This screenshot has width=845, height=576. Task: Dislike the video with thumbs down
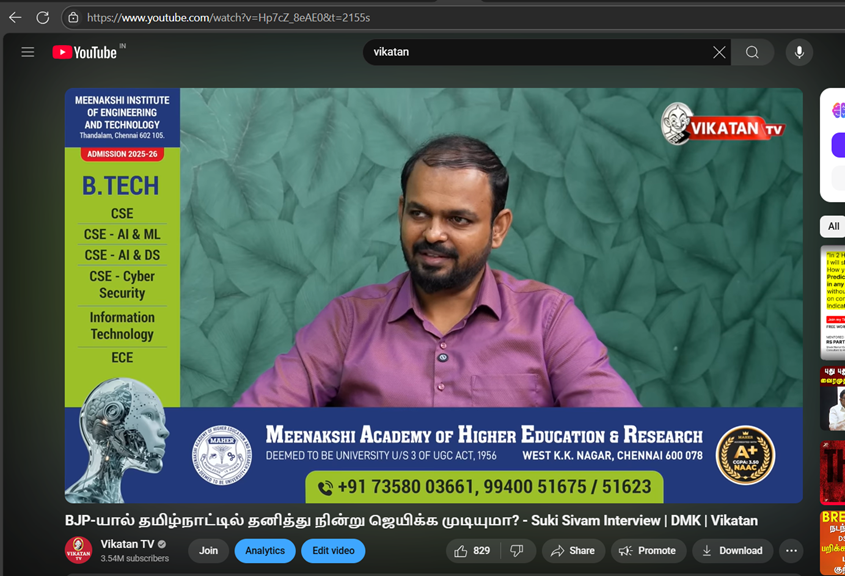(517, 551)
